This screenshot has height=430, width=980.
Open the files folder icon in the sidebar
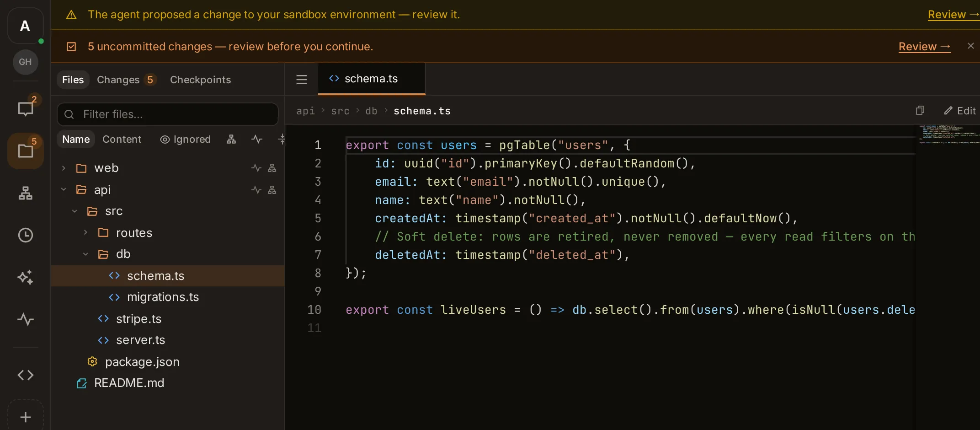coord(25,151)
